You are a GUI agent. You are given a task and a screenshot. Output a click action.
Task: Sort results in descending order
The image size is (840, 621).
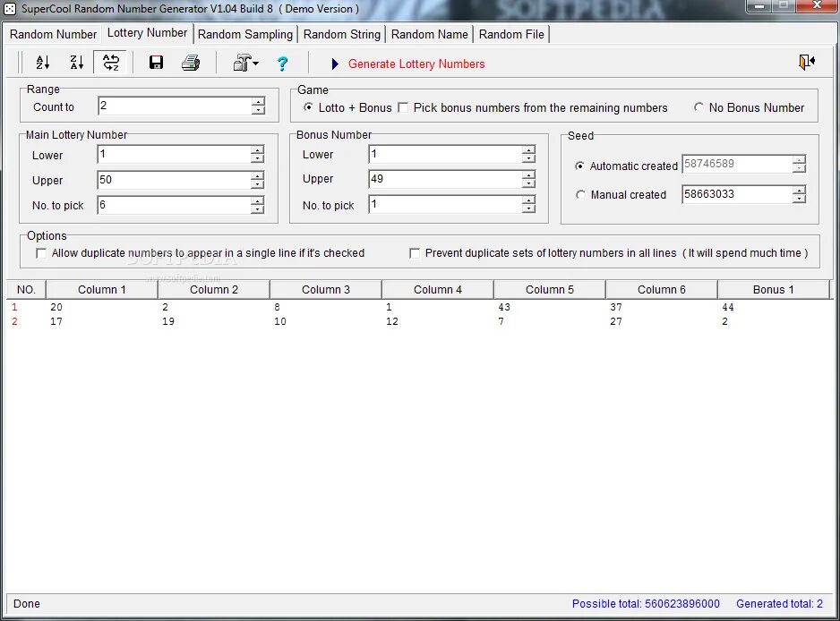[77, 63]
